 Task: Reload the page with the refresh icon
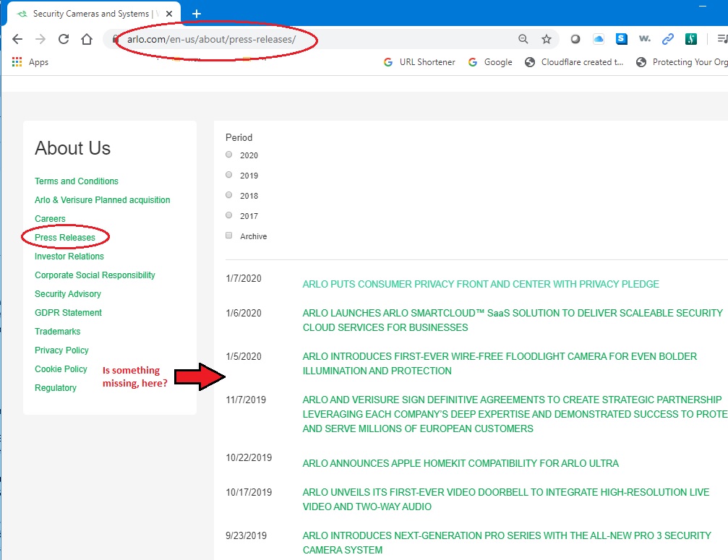click(x=64, y=40)
